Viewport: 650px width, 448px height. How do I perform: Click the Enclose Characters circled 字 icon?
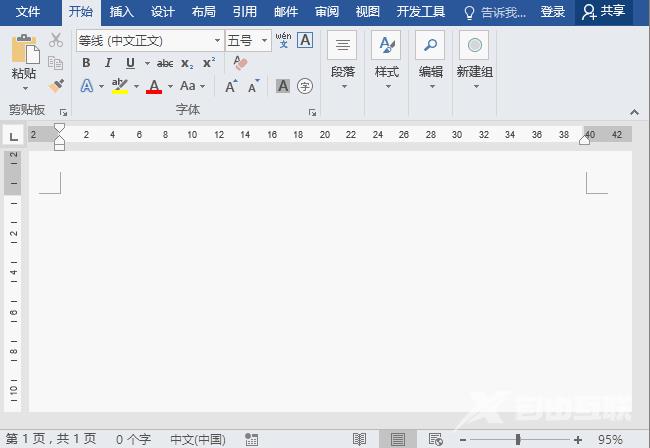click(x=305, y=86)
